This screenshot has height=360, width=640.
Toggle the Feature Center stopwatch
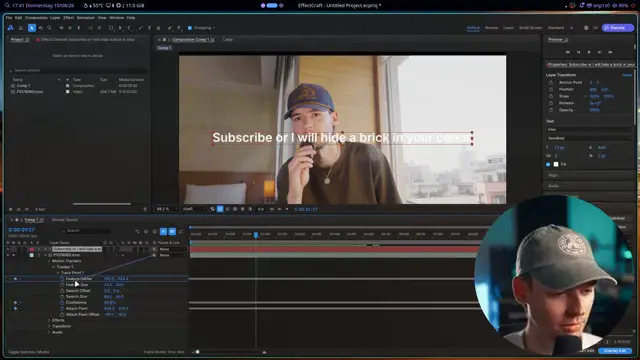[62, 279]
